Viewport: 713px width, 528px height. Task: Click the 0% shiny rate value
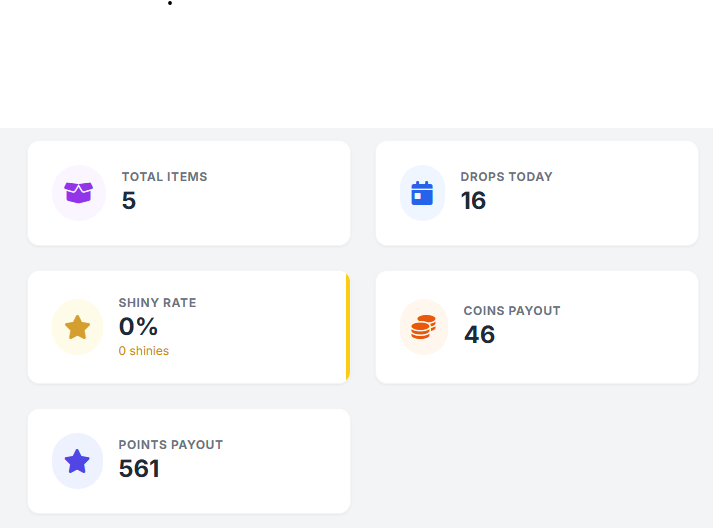[x=139, y=327]
